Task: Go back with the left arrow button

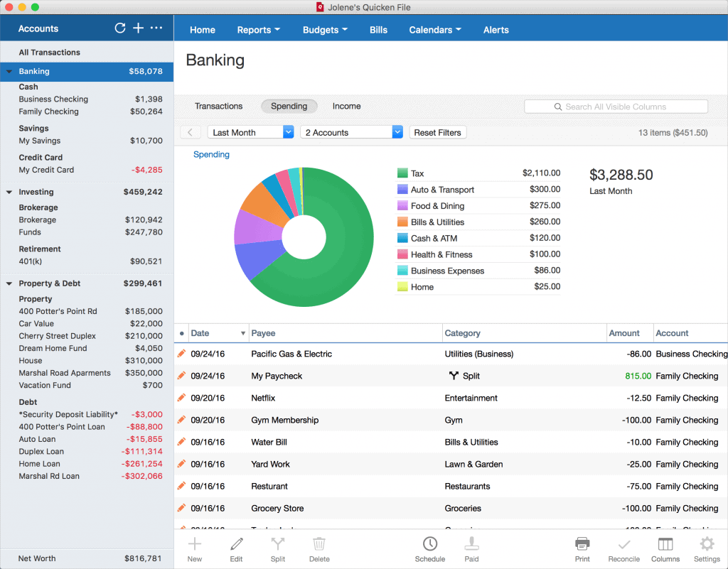Action: point(191,132)
